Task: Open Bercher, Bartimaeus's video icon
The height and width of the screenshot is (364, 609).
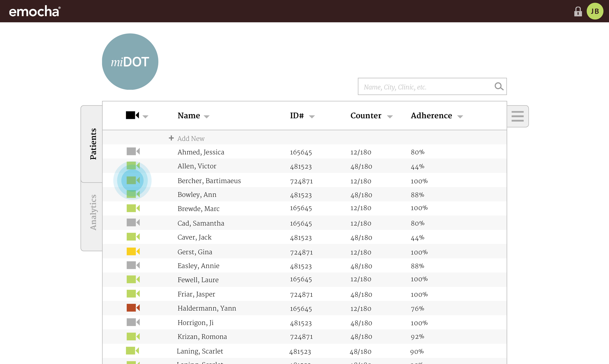Action: pyautogui.click(x=133, y=180)
